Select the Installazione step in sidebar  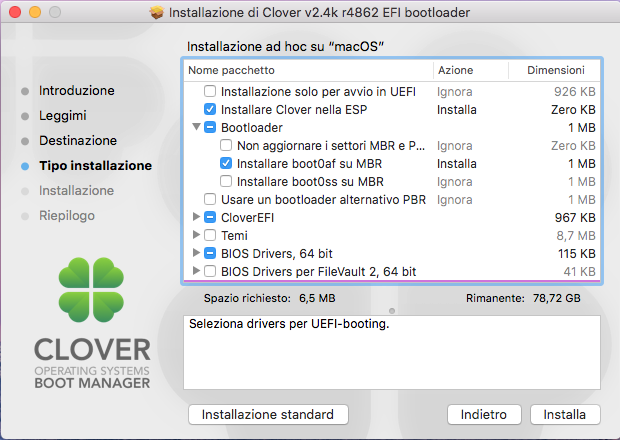coord(76,191)
